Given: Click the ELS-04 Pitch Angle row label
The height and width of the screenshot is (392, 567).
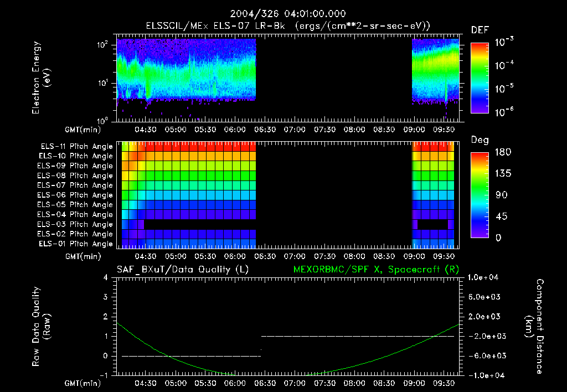Looking at the screenshot, I should point(75,214).
